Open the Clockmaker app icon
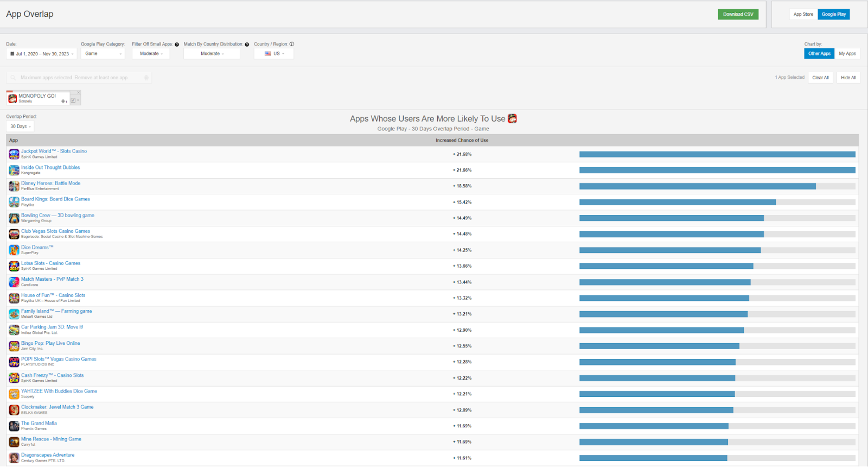This screenshot has width=868, height=467. [14, 410]
